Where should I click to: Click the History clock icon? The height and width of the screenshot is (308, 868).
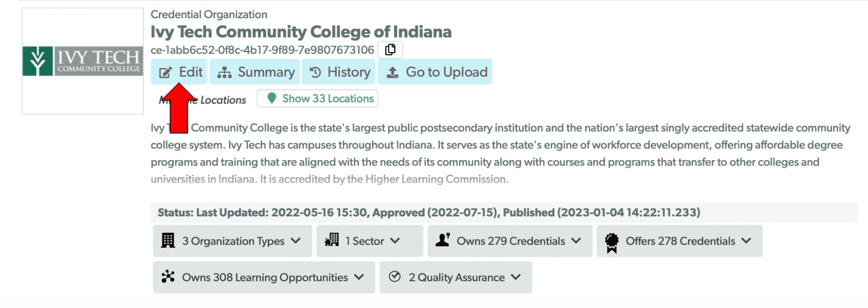[x=314, y=72]
